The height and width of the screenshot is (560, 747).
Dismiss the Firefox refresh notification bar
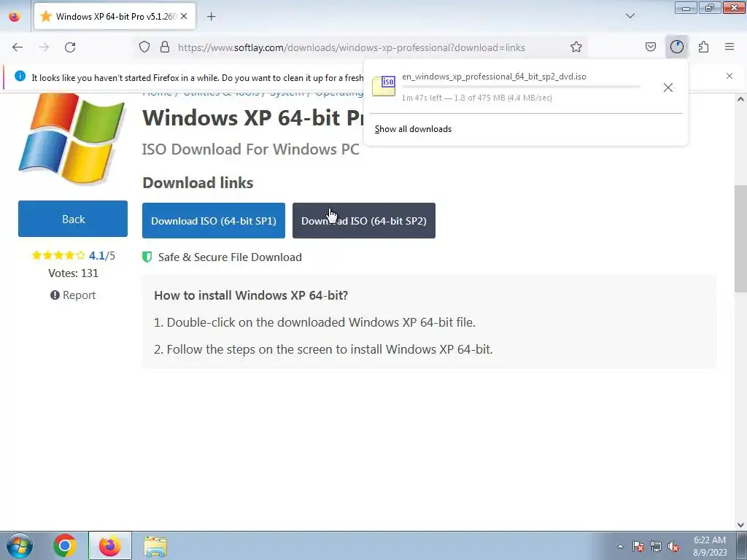point(729,76)
